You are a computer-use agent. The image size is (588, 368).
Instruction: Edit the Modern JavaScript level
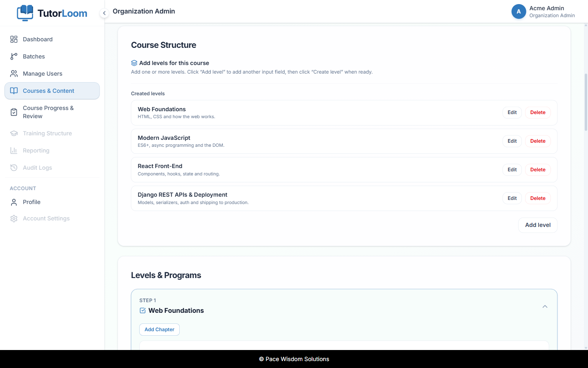click(512, 141)
